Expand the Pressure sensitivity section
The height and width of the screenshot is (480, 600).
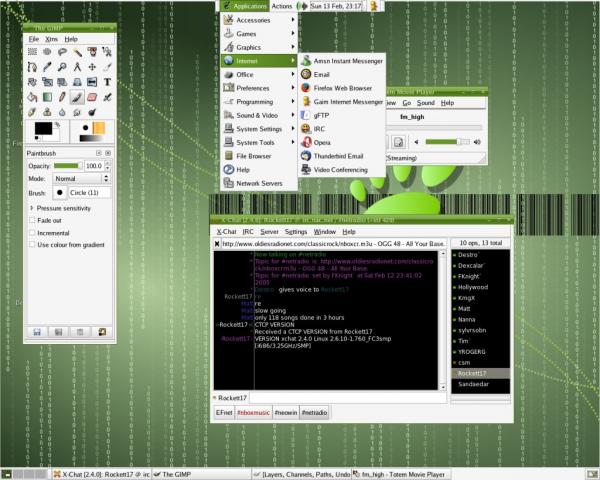click(32, 208)
